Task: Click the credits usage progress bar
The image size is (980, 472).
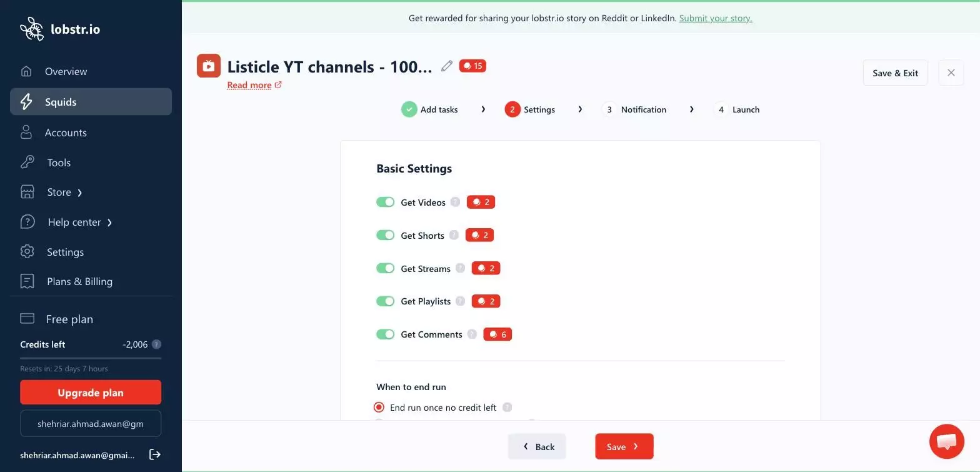Action: 91,358
